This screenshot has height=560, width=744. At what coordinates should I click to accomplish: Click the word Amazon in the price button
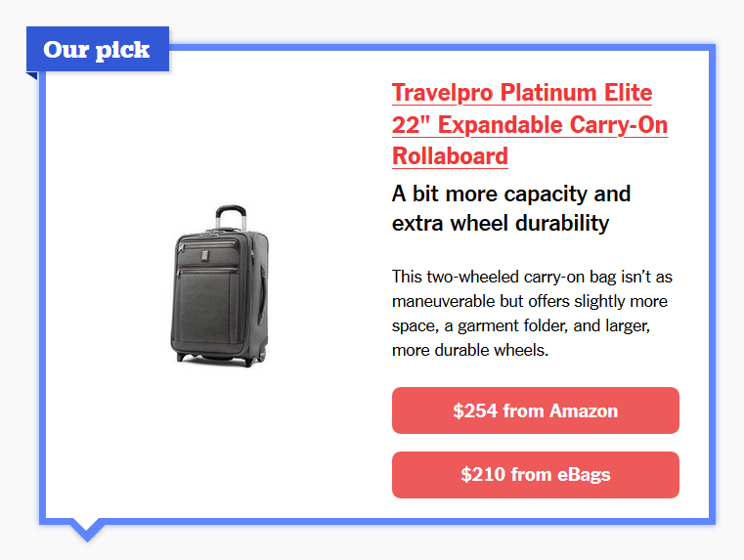pyautogui.click(x=584, y=410)
